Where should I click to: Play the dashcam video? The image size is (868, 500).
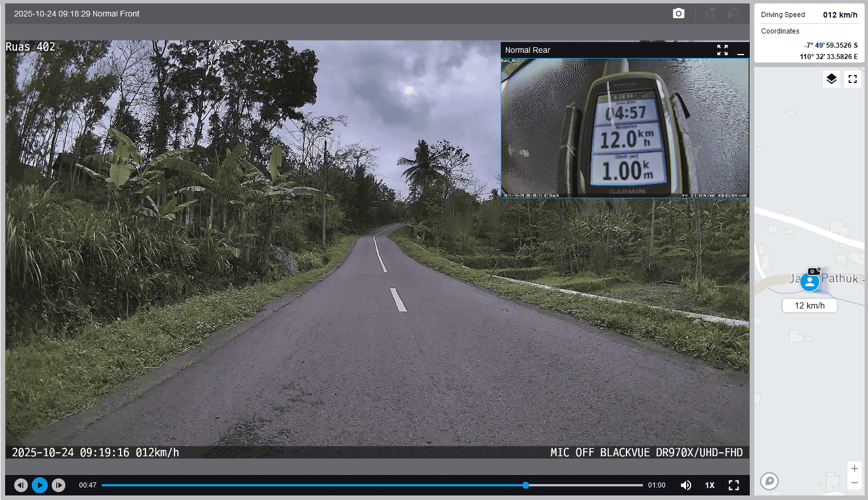[x=40, y=485]
